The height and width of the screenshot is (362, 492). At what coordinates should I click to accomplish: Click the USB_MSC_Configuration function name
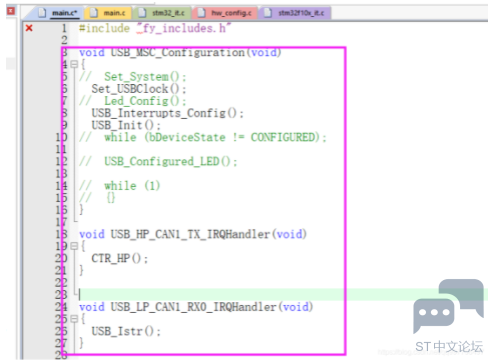(177, 53)
